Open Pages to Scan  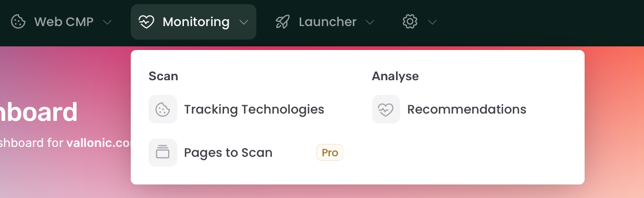point(228,153)
